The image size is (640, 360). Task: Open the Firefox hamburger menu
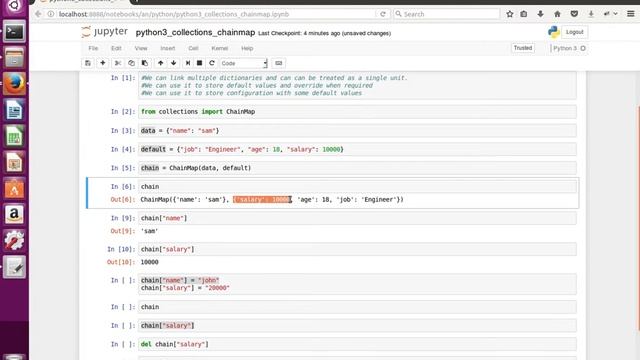(631, 14)
